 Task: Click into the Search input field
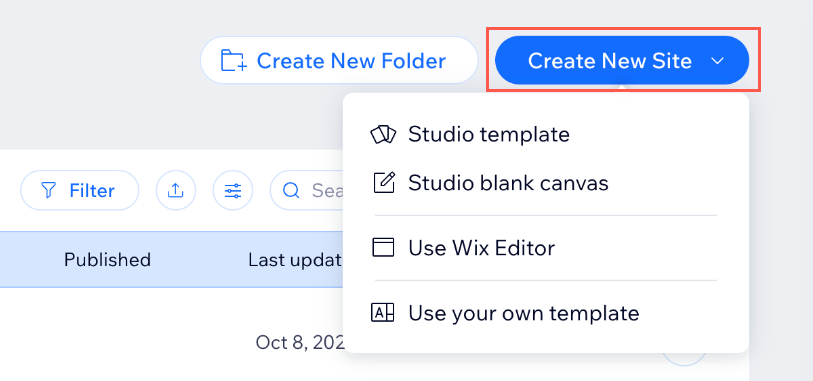(306, 190)
